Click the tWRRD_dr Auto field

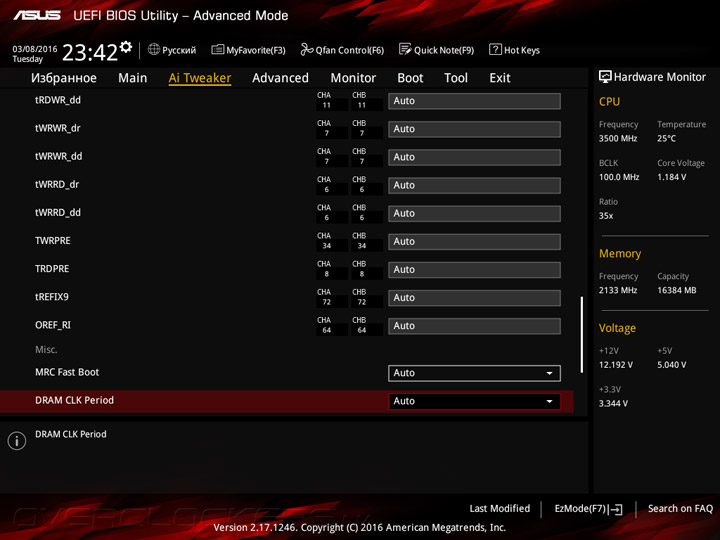pyautogui.click(x=474, y=186)
